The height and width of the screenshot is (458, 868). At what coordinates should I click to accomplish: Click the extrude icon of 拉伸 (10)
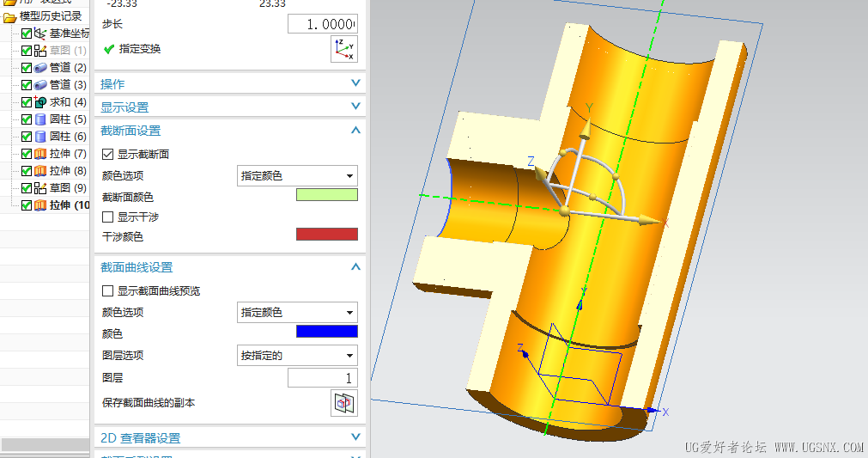point(39,205)
